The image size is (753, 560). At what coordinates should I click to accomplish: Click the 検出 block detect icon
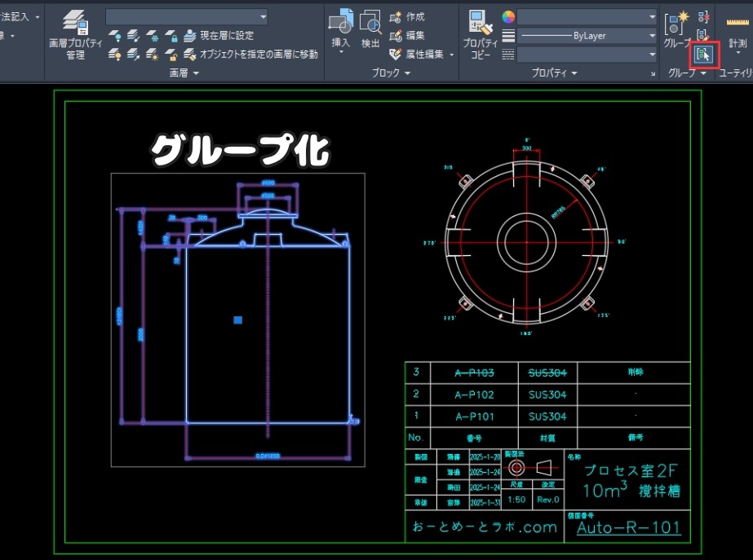tap(370, 21)
